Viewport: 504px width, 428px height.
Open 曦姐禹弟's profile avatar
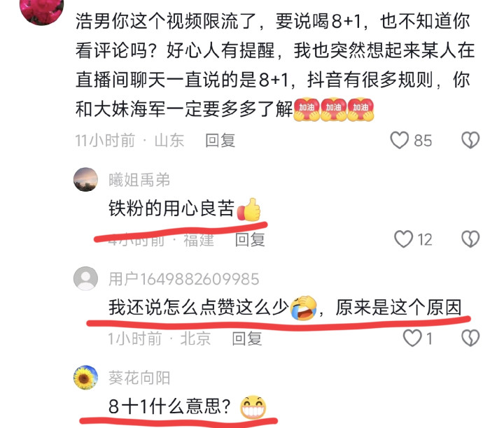86,180
